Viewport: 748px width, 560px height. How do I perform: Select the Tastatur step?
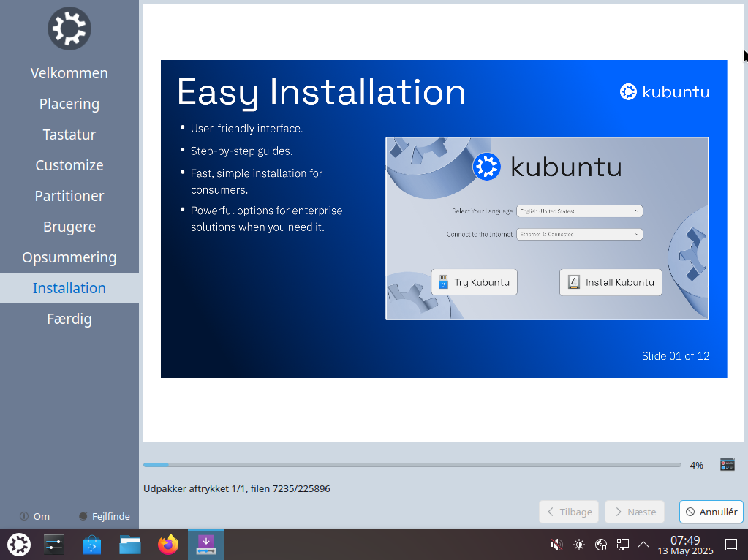[x=69, y=135]
